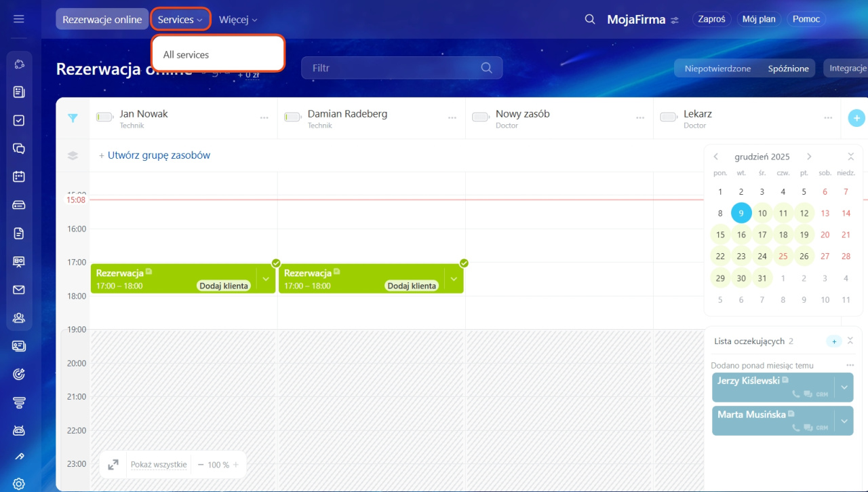Add a new resource with the plus button
Viewport: 868px width, 492px height.
click(856, 118)
